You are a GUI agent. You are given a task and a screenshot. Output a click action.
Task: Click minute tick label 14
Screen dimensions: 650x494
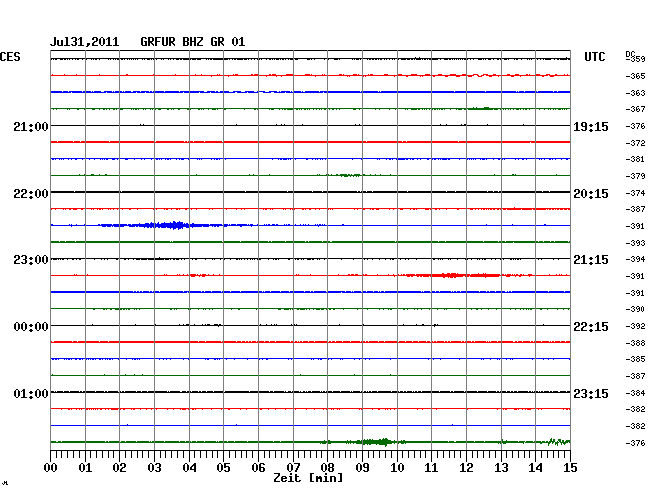[535, 468]
